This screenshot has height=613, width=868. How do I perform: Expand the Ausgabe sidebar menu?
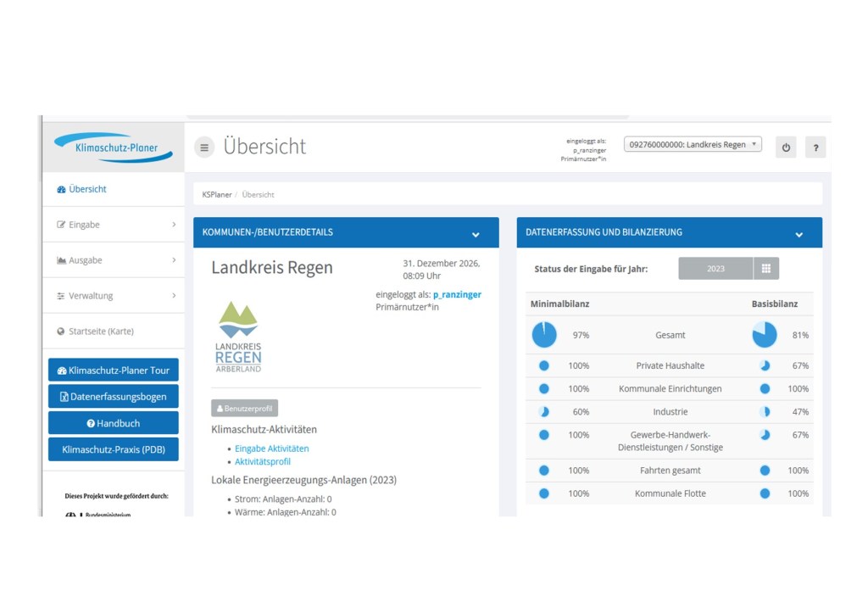coord(113,260)
